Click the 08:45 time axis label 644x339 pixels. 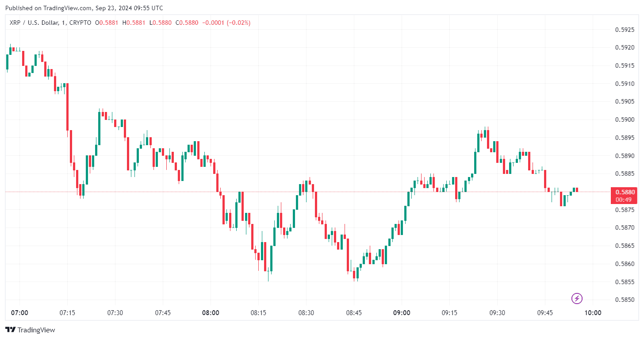(354, 313)
